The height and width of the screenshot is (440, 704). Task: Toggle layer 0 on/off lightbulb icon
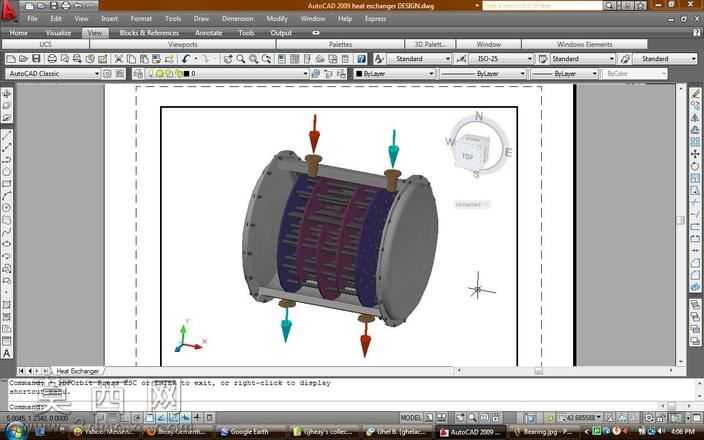tap(151, 74)
